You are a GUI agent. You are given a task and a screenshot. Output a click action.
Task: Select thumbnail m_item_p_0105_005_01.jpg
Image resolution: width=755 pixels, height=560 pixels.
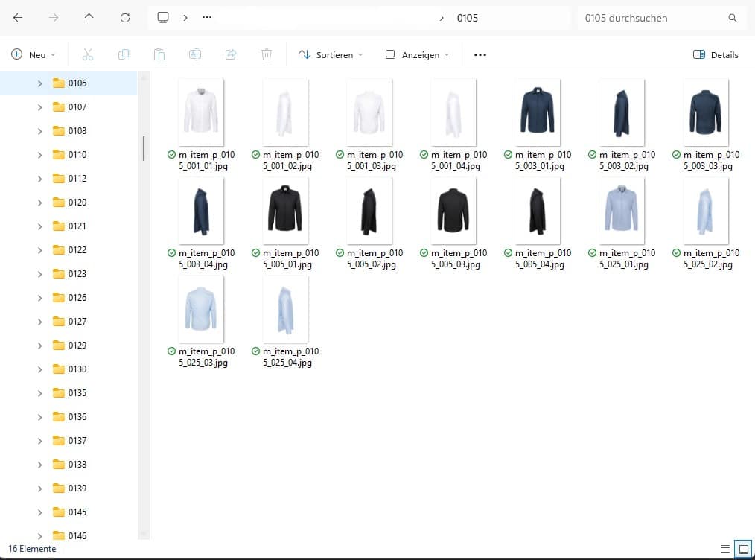pyautogui.click(x=286, y=211)
